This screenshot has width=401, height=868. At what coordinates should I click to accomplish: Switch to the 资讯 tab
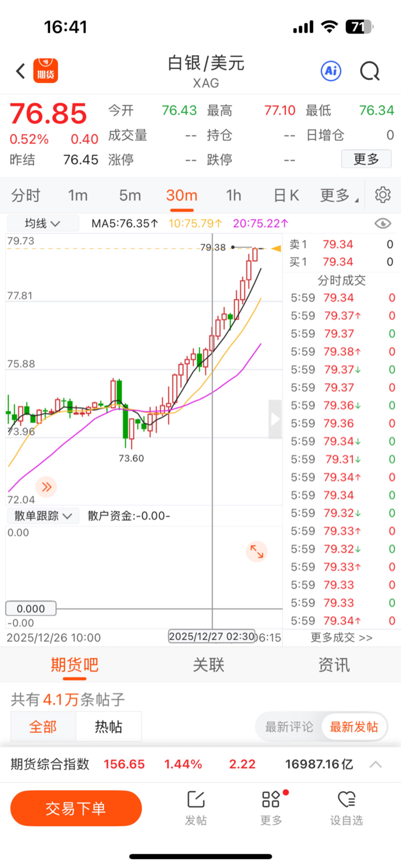point(334,665)
